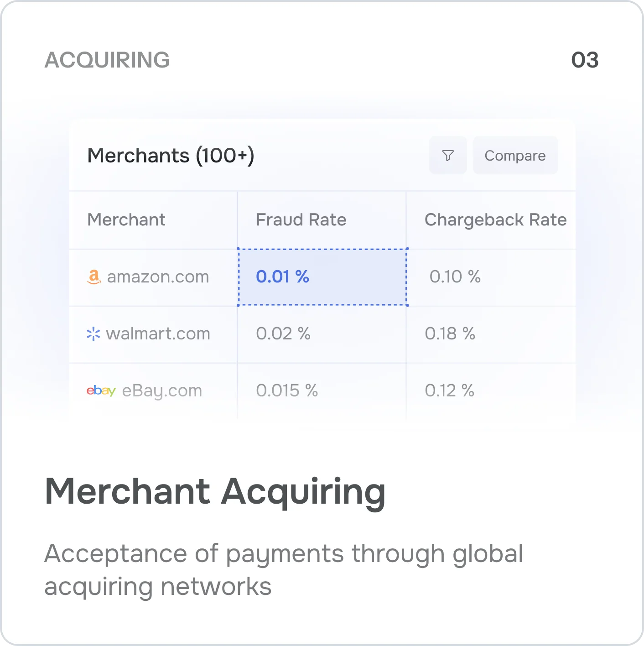Select the Chargeback Rate column header
The image size is (644, 646).
(x=495, y=220)
